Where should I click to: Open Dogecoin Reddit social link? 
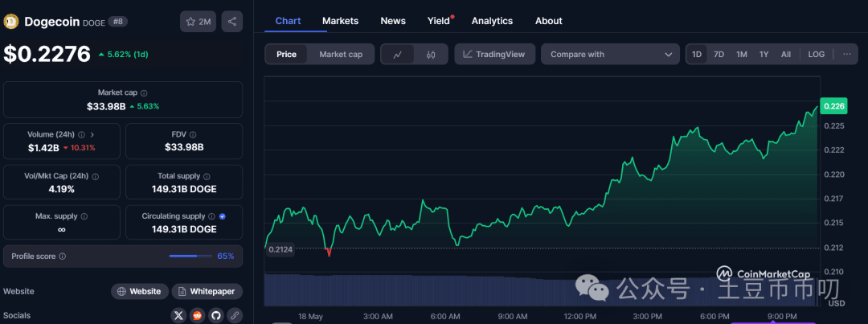coord(197,316)
